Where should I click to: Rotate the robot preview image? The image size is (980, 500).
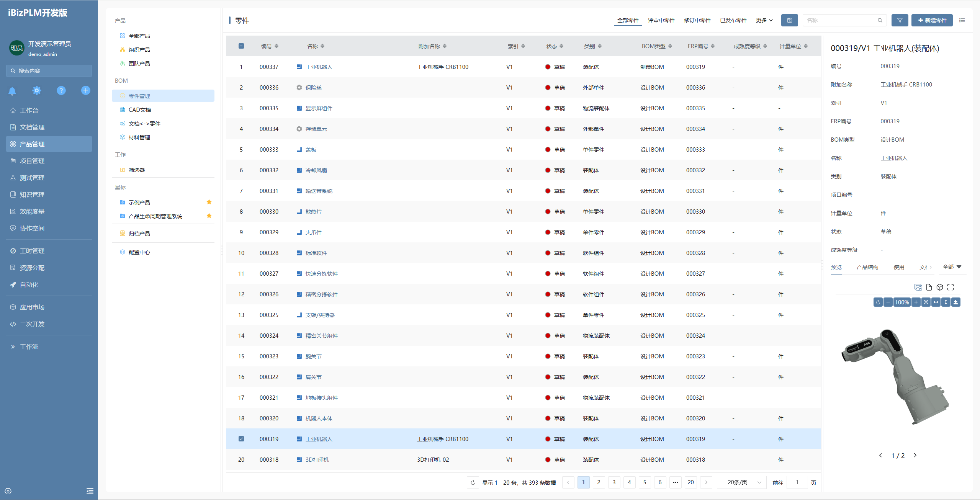[878, 302]
